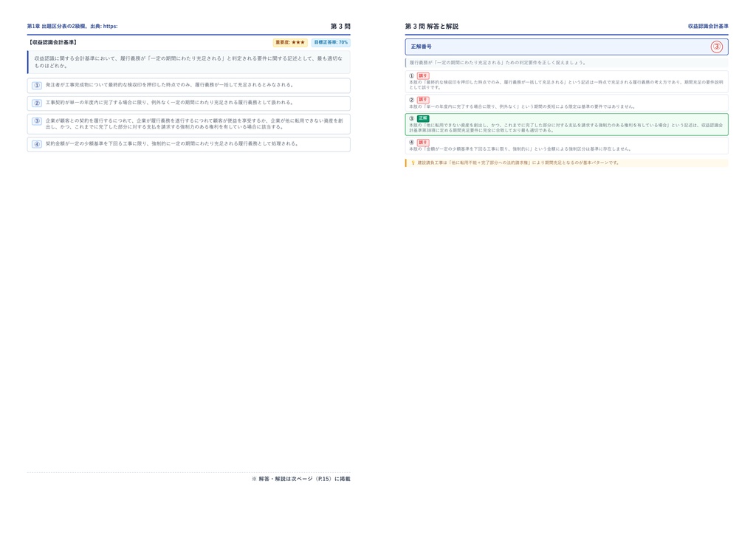Click the 目標正答率: 70% badge
The height and width of the screenshot is (535, 756).
click(x=331, y=42)
